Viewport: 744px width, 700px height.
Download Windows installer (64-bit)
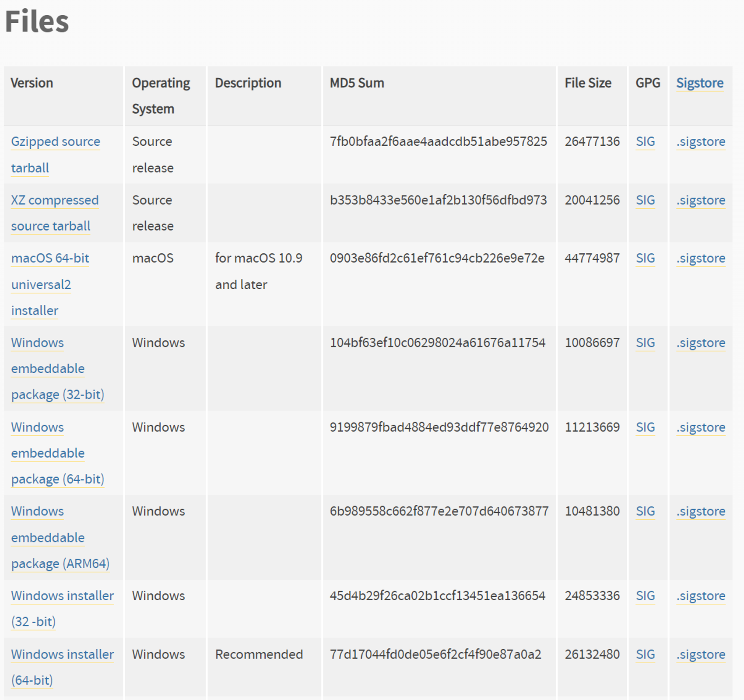click(x=62, y=667)
